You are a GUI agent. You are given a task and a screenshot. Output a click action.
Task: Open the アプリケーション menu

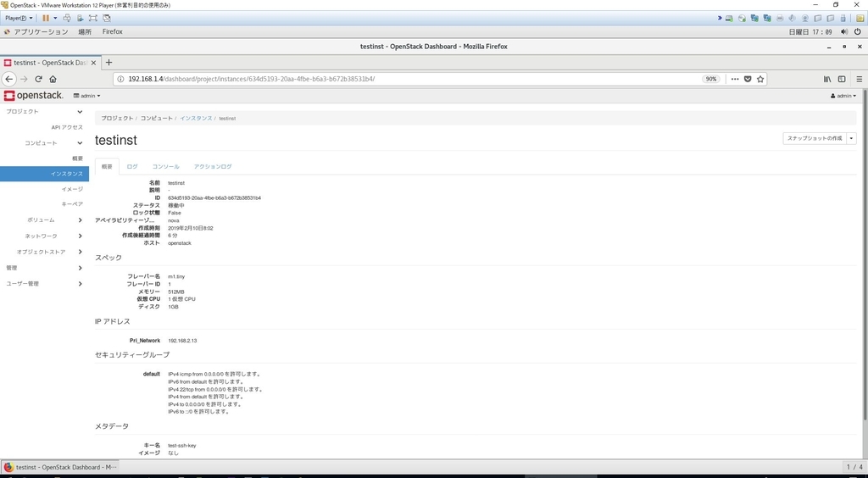point(41,32)
